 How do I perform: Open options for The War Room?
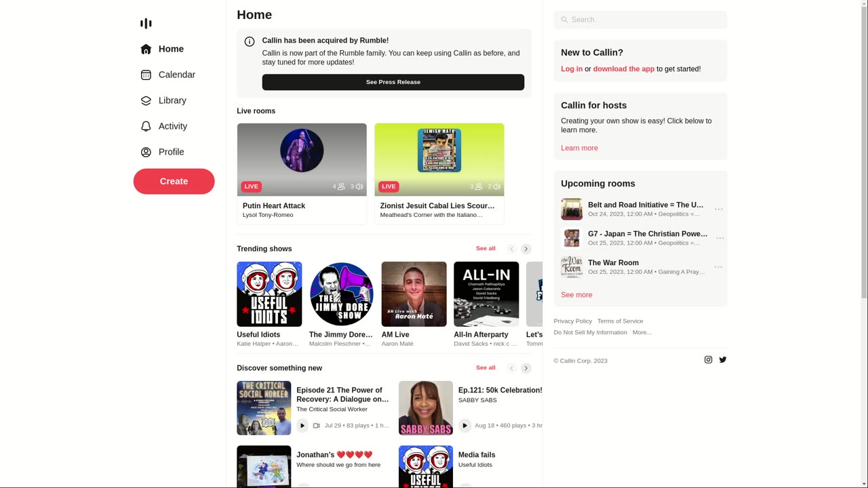719,267
